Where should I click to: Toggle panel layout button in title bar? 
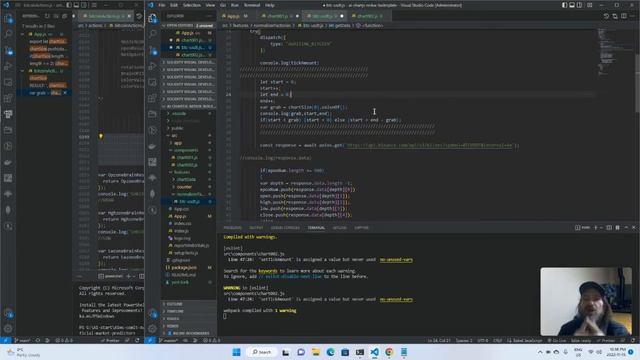[x=572, y=5]
